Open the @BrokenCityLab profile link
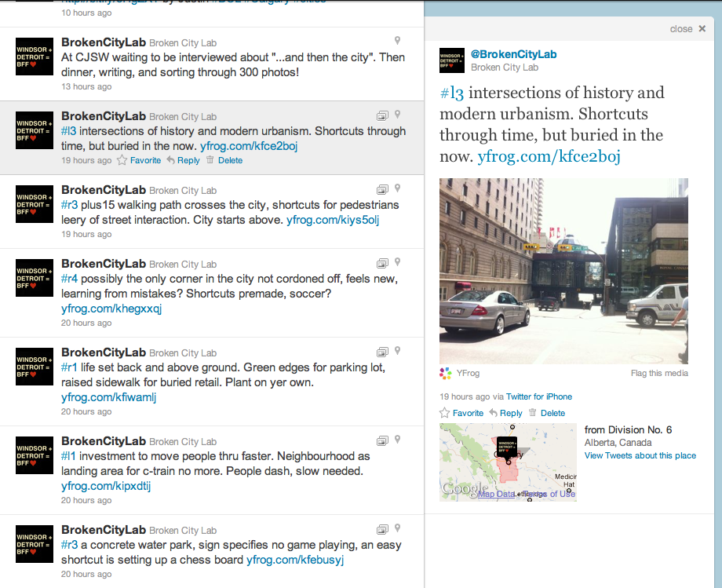 (513, 54)
